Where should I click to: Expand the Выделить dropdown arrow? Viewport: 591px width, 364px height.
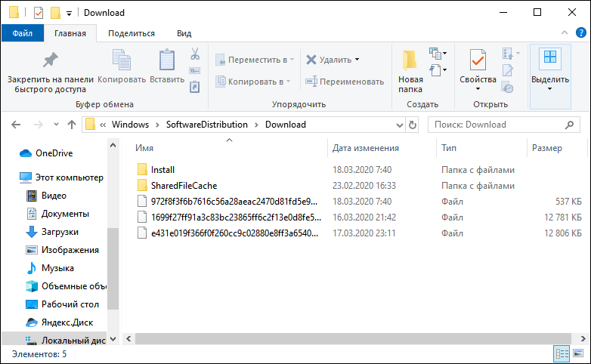click(550, 89)
